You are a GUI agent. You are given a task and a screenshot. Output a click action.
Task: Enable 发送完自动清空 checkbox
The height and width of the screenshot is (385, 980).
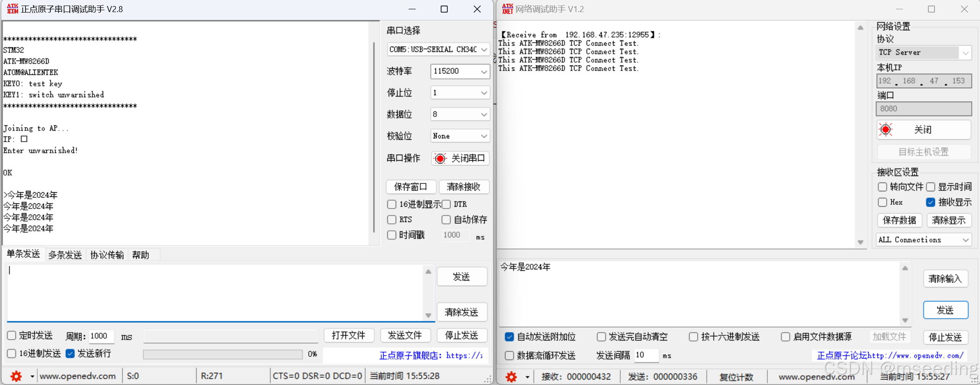click(602, 337)
